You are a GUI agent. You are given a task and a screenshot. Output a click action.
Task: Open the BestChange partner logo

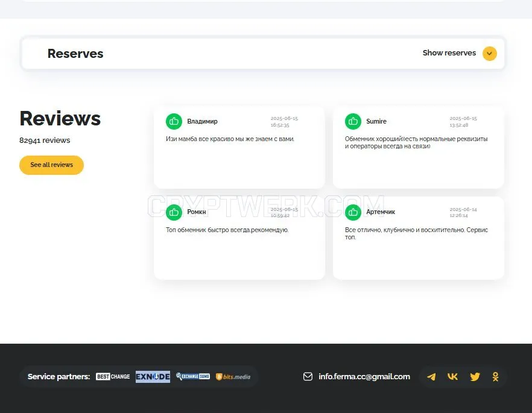click(x=113, y=377)
